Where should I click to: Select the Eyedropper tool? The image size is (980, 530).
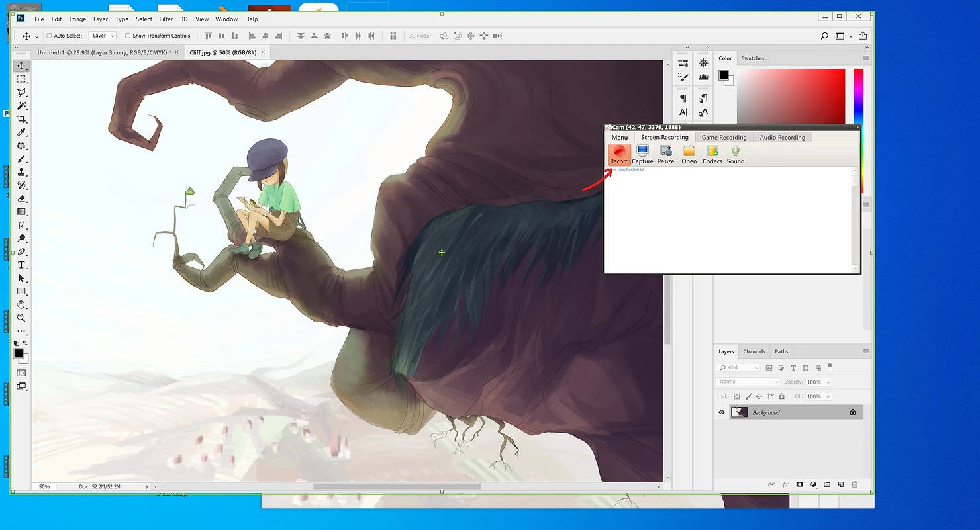click(x=21, y=132)
